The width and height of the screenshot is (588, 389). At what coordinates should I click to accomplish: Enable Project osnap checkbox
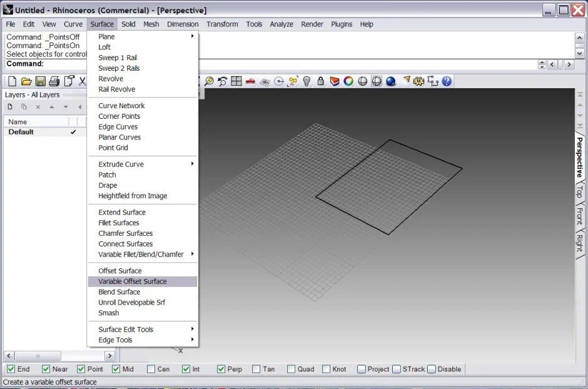pos(362,369)
